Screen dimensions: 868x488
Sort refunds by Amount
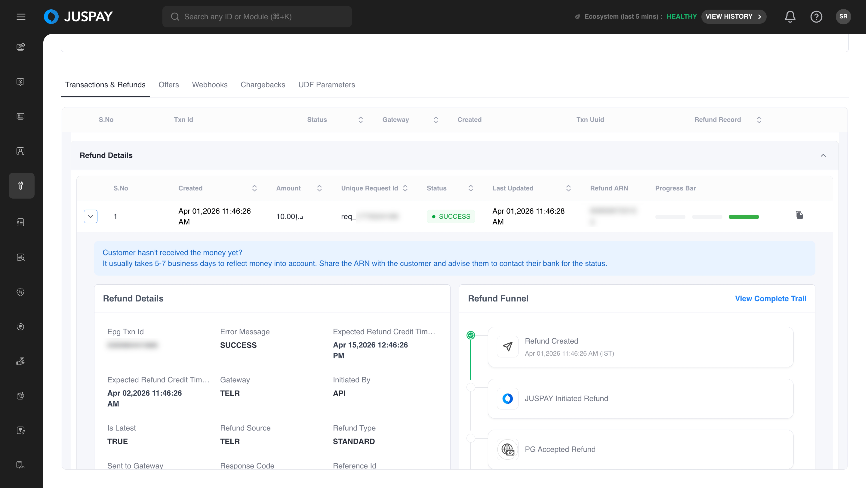click(x=319, y=188)
